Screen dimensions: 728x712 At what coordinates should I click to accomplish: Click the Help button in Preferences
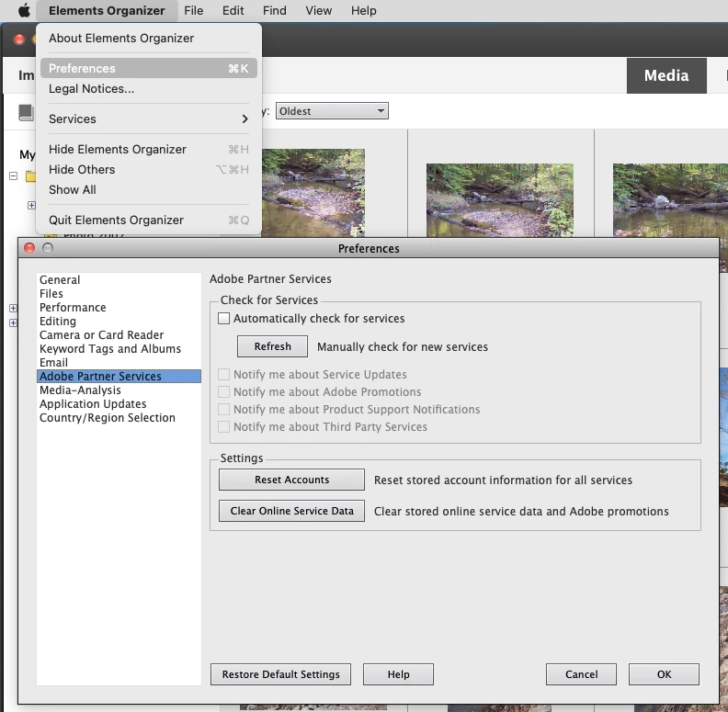tap(398, 674)
